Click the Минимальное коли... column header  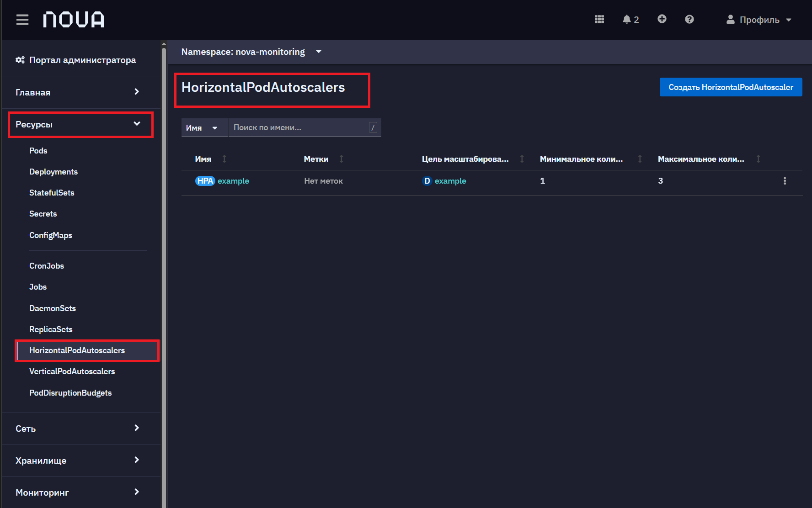(581, 159)
